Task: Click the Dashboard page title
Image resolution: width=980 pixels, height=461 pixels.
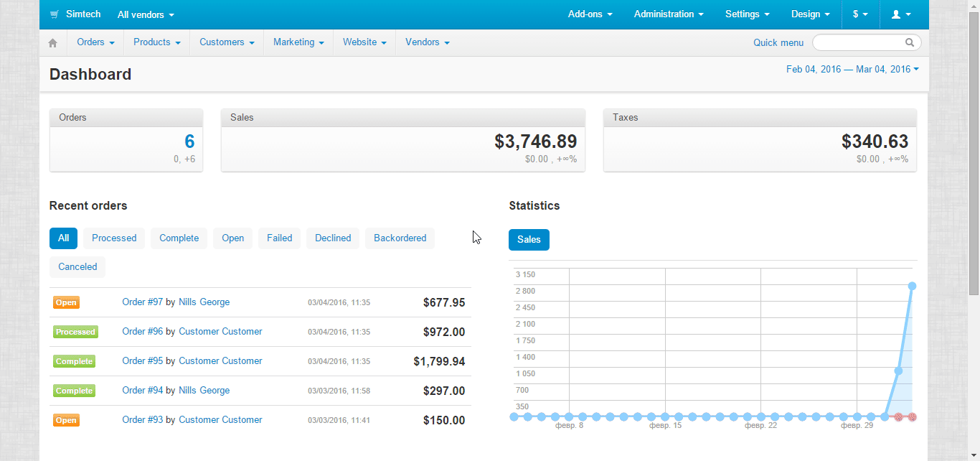Action: (x=90, y=75)
